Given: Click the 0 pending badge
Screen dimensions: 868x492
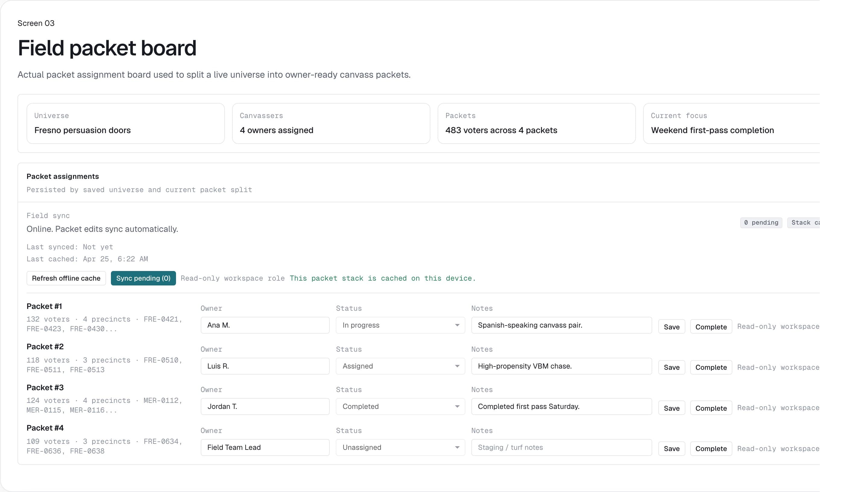Looking at the screenshot, I should [761, 223].
